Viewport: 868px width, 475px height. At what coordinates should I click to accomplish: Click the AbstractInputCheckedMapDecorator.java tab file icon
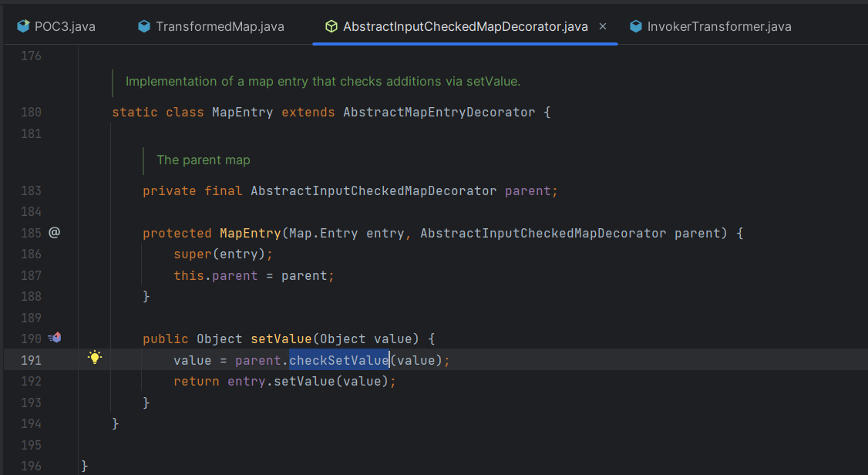click(331, 26)
